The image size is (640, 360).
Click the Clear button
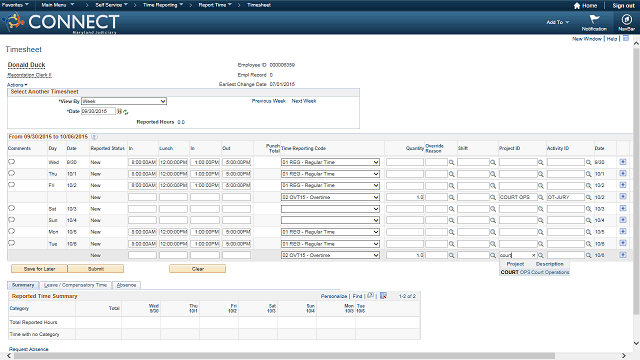198,269
